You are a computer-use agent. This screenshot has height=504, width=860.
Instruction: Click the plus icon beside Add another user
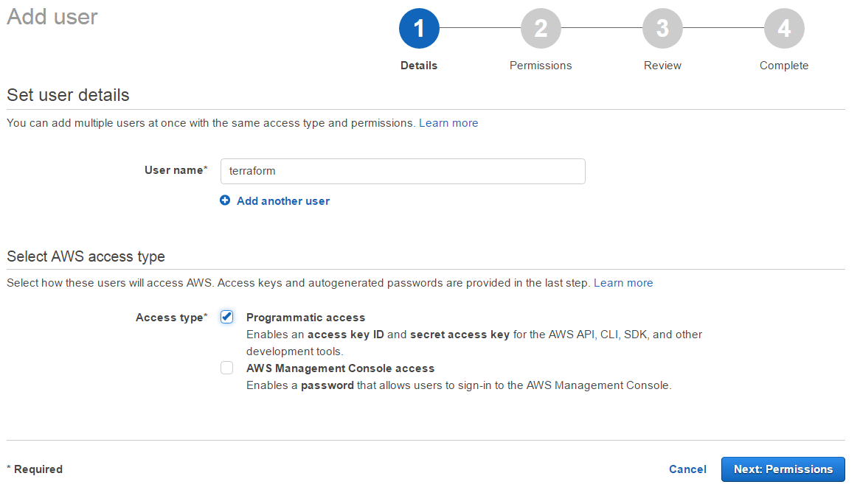225,200
